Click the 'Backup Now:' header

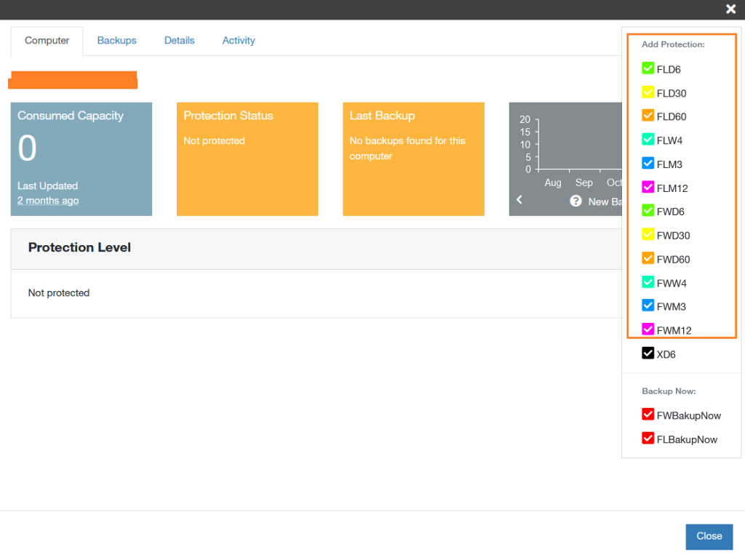coord(669,391)
